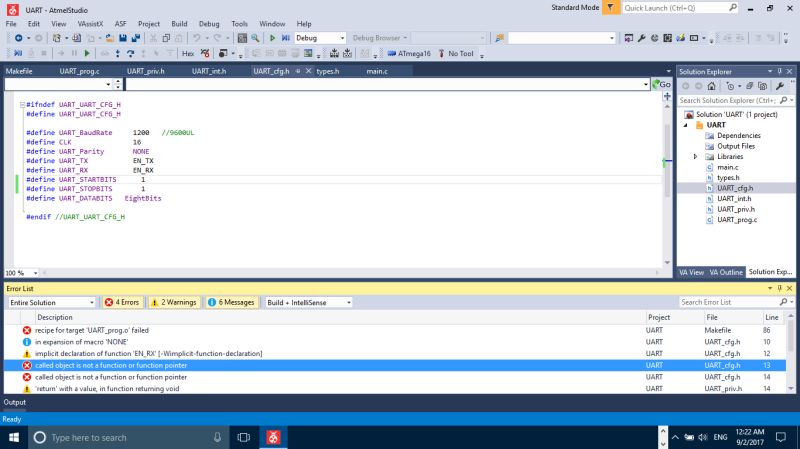The image size is (800, 449).
Task: Click the Step Into debug icon
Action: [x=118, y=54]
